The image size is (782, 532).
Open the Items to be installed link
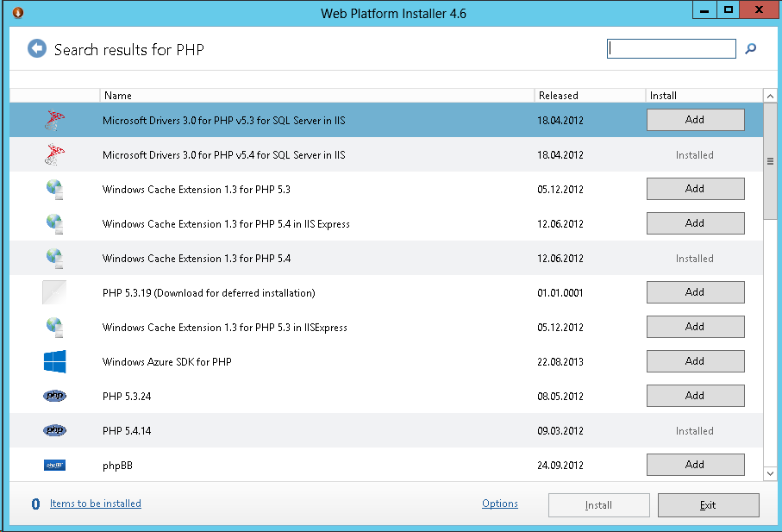tap(95, 504)
